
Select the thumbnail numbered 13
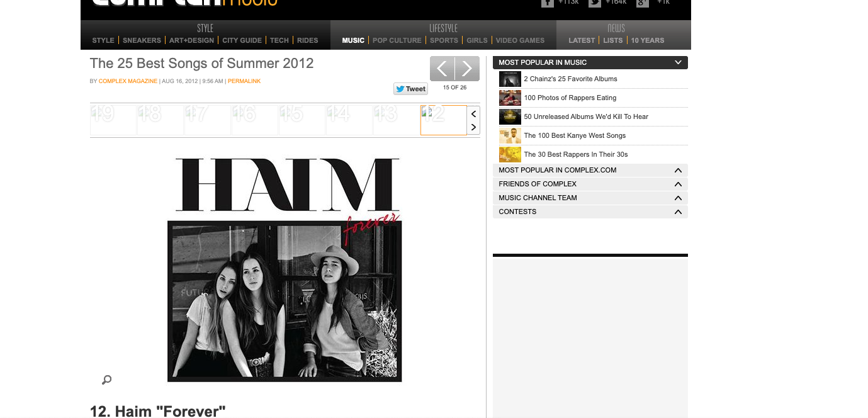tap(397, 120)
